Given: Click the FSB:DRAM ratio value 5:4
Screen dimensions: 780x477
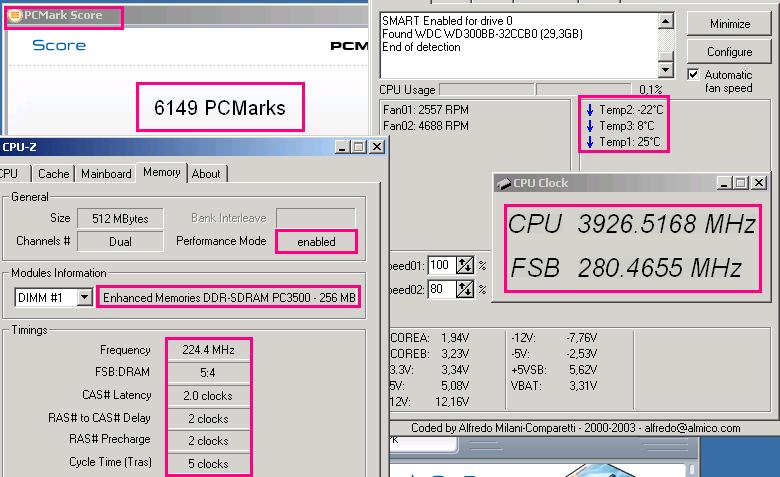Looking at the screenshot, I should coord(208,373).
